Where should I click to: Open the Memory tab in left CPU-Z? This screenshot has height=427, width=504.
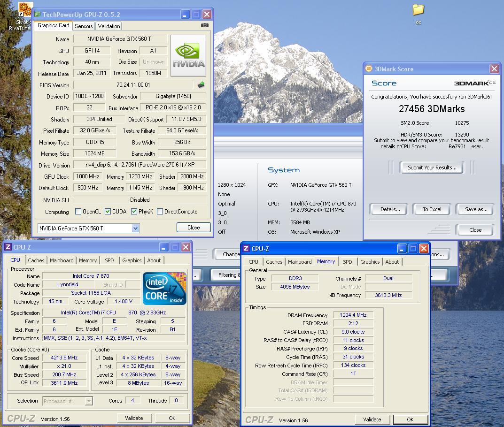88,260
